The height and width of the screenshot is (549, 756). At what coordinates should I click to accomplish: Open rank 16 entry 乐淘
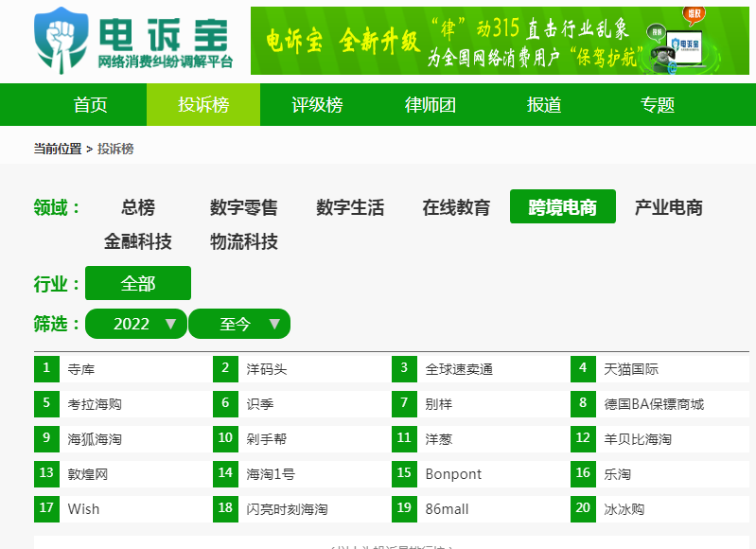click(618, 474)
